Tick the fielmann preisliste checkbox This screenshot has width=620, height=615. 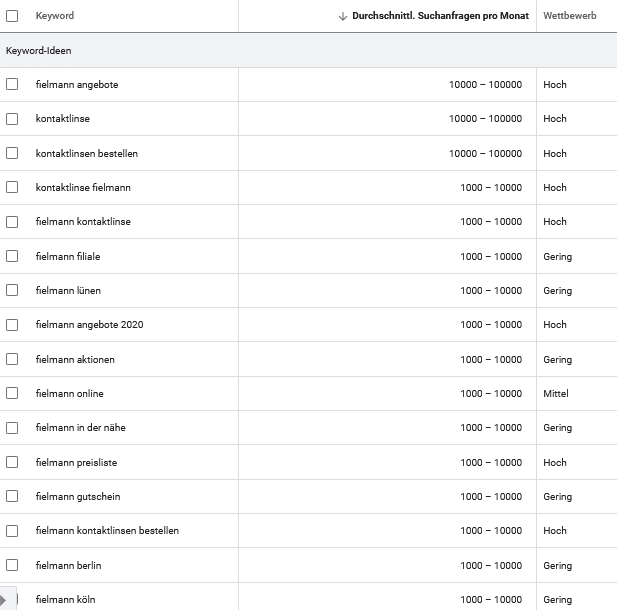point(12,462)
